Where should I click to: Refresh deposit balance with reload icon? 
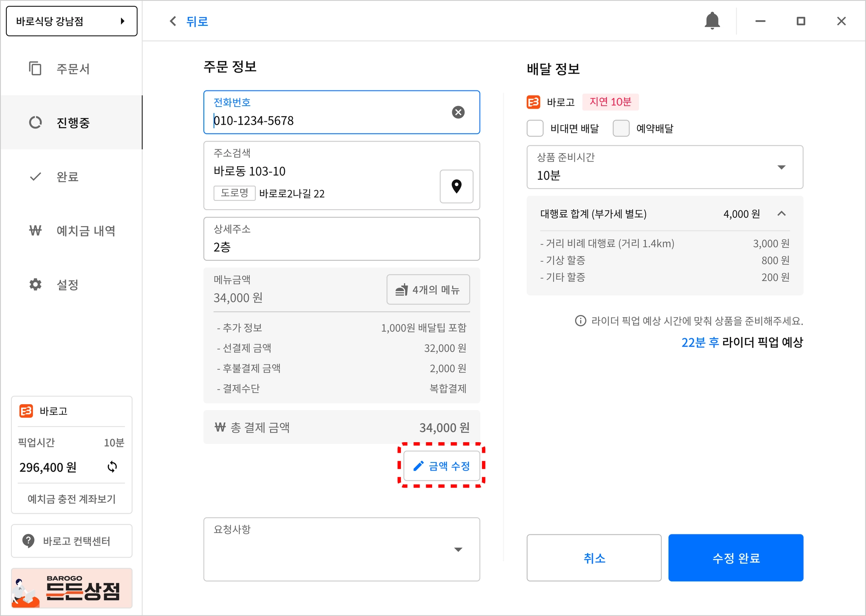pyautogui.click(x=112, y=467)
